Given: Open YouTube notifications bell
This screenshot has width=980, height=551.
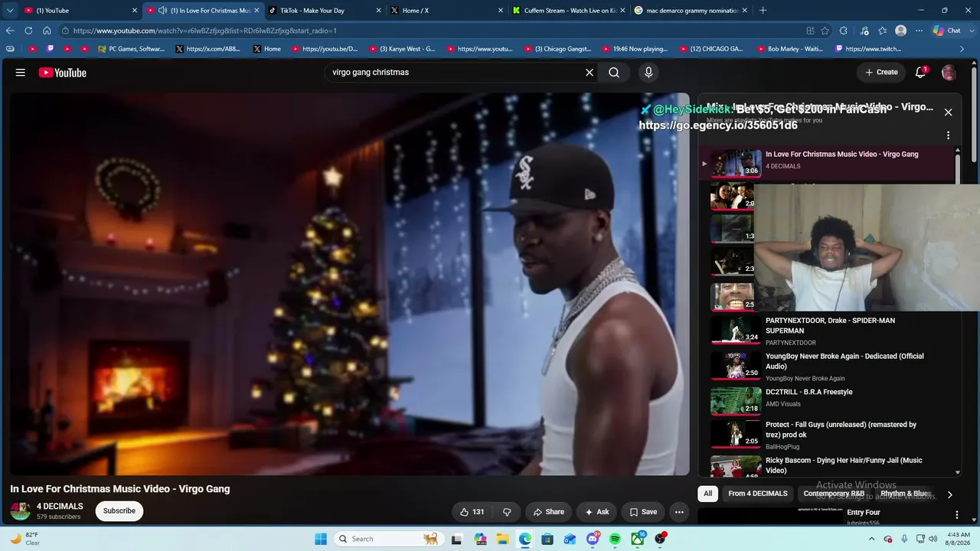Looking at the screenshot, I should 921,73.
